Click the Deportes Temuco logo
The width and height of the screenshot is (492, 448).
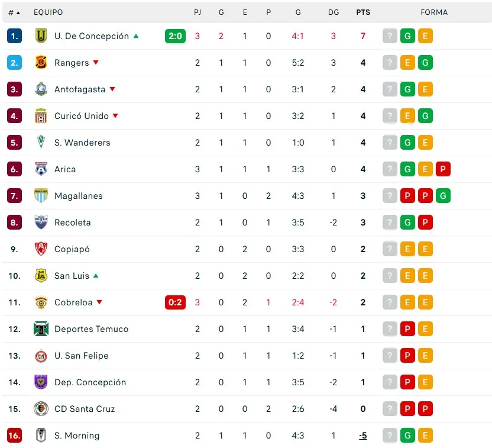41,329
